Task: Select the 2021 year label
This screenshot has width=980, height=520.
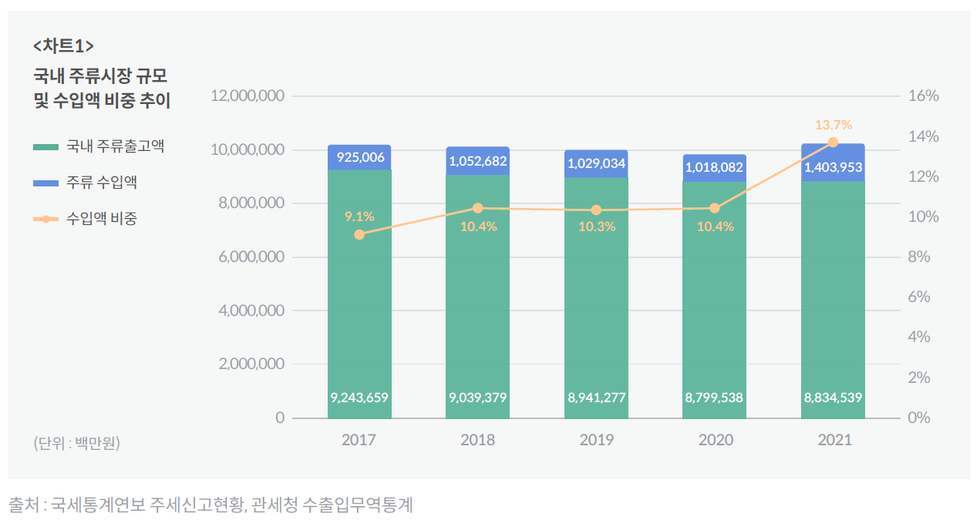Action: [837, 441]
